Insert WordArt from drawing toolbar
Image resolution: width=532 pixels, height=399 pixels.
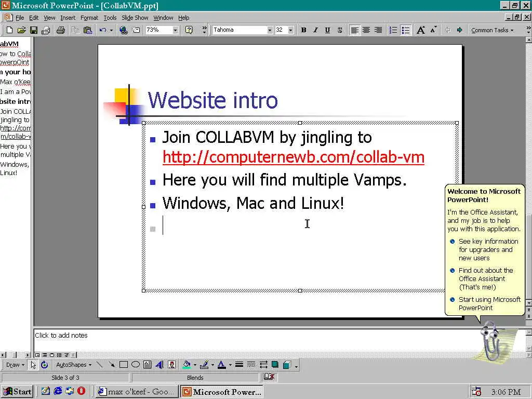tap(159, 365)
